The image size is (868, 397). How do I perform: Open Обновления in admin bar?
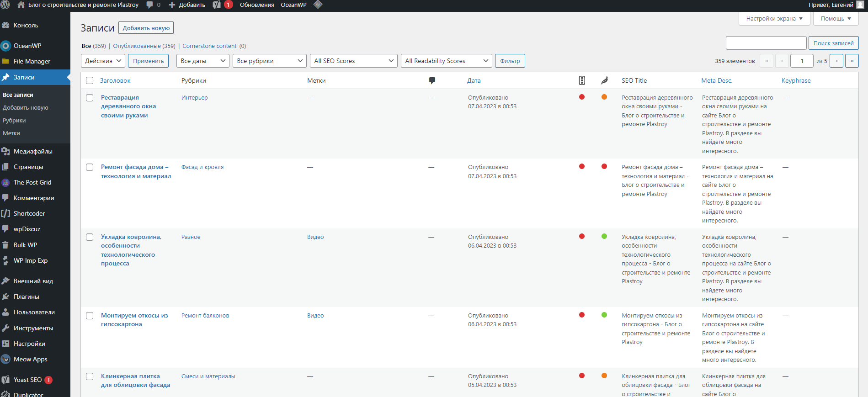coord(257,5)
